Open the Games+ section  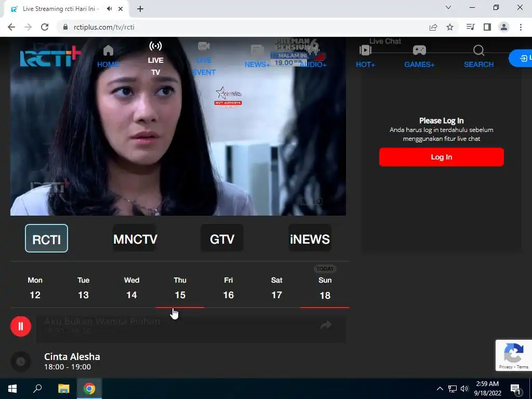click(x=419, y=56)
